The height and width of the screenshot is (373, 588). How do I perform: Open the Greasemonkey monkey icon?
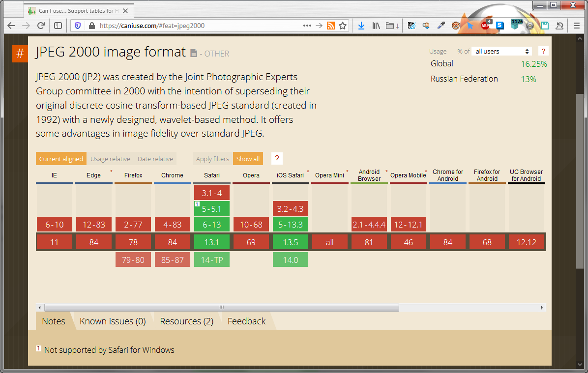click(x=456, y=26)
